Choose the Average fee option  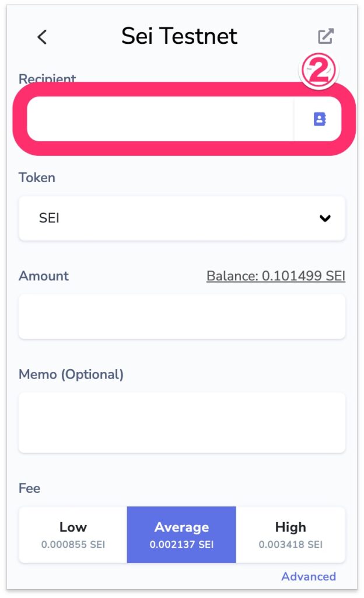(181, 535)
